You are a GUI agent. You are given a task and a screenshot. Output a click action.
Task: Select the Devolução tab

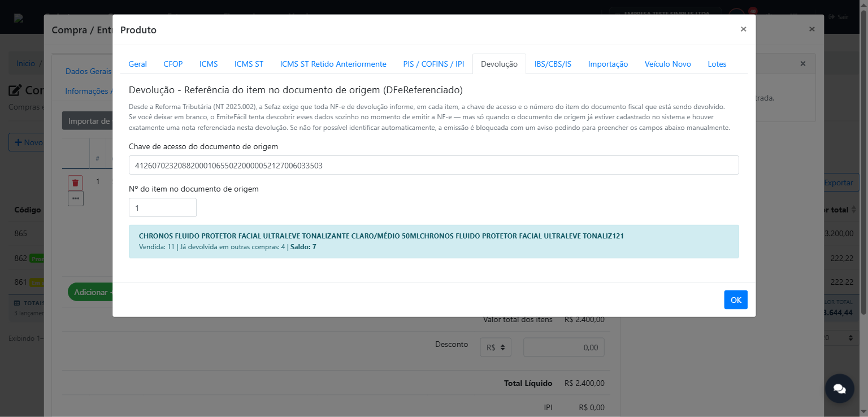[x=499, y=64]
